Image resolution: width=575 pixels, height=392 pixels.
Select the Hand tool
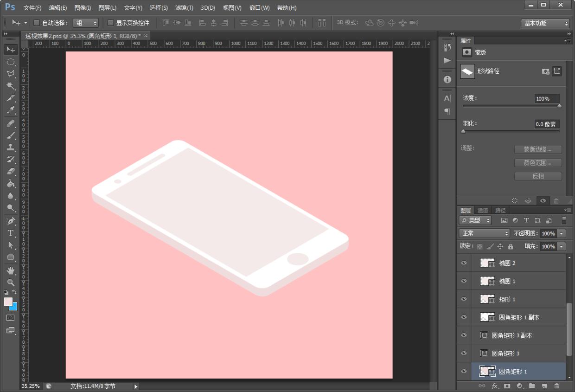pyautogui.click(x=11, y=270)
